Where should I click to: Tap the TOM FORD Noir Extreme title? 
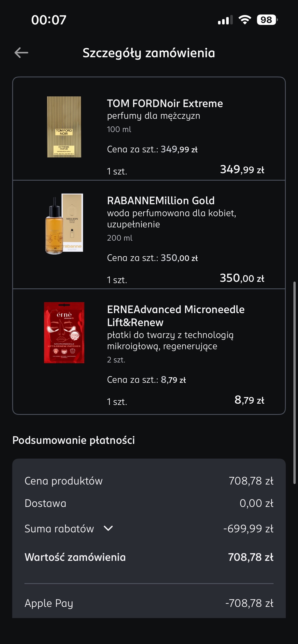[165, 104]
